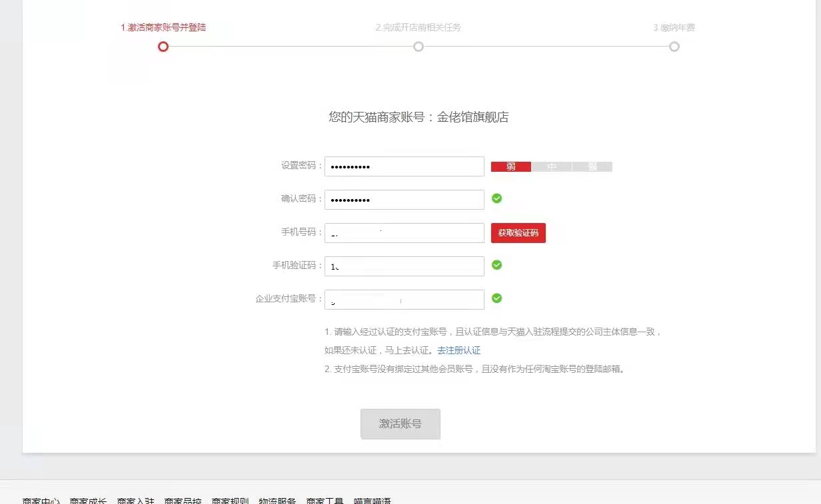Click the step 2 circle under 完成开店前相关任务
Viewport: 821px width, 504px height.
(418, 47)
